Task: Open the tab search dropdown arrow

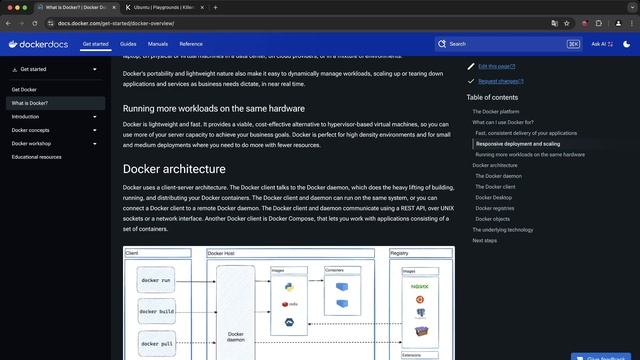Action: coord(632,7)
